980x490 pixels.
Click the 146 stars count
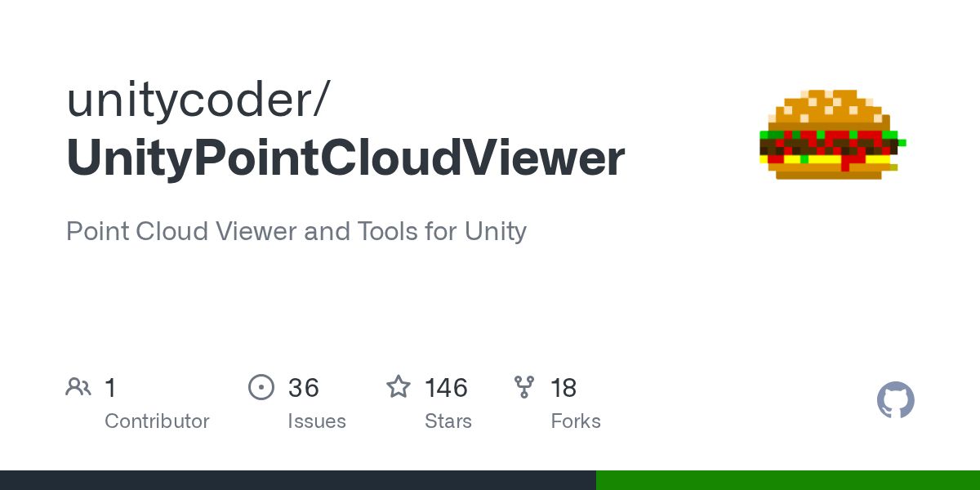point(446,388)
